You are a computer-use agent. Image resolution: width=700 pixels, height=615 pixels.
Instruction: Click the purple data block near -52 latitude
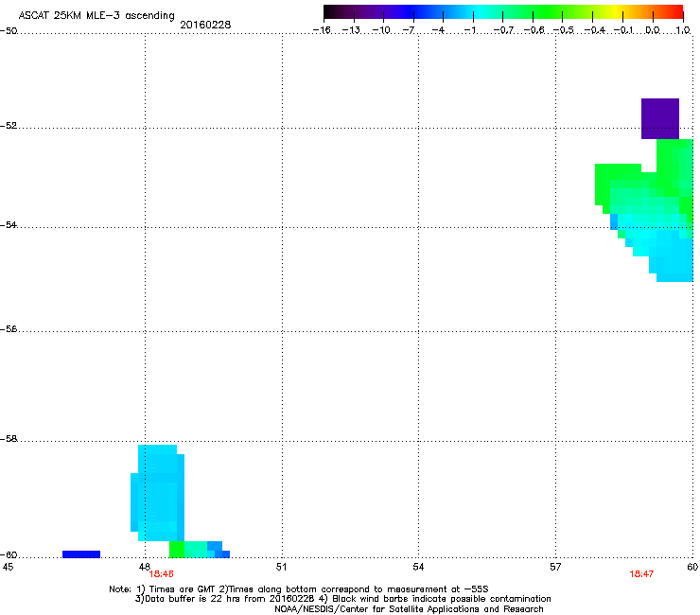click(660, 119)
